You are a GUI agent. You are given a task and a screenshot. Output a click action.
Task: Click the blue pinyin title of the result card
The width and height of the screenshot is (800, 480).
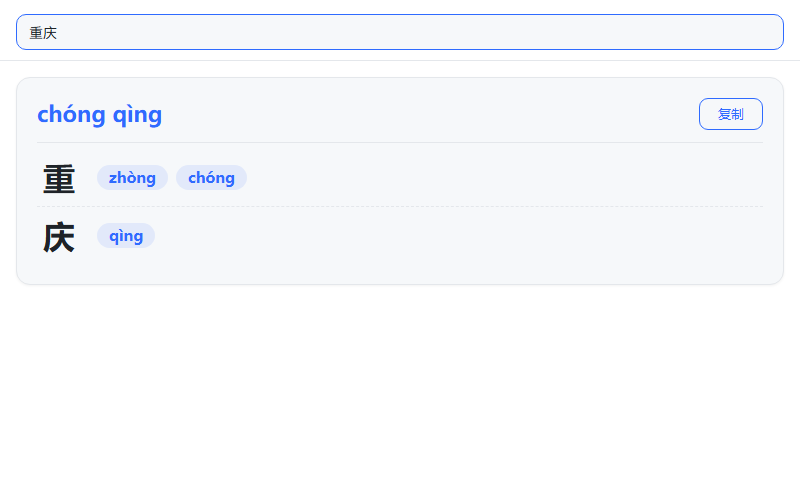[99, 115]
